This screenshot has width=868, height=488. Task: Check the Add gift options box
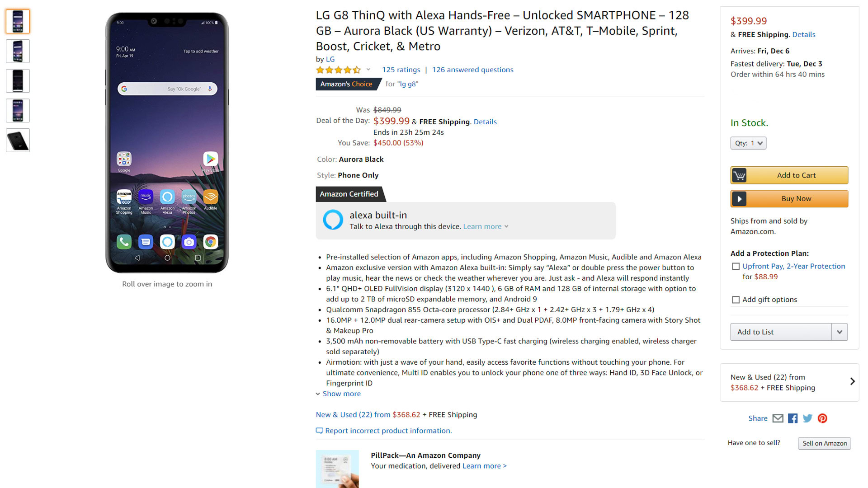click(x=736, y=300)
